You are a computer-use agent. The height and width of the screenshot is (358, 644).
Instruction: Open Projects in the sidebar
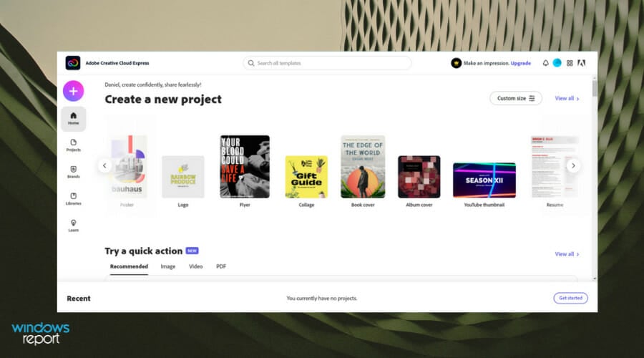[74, 145]
